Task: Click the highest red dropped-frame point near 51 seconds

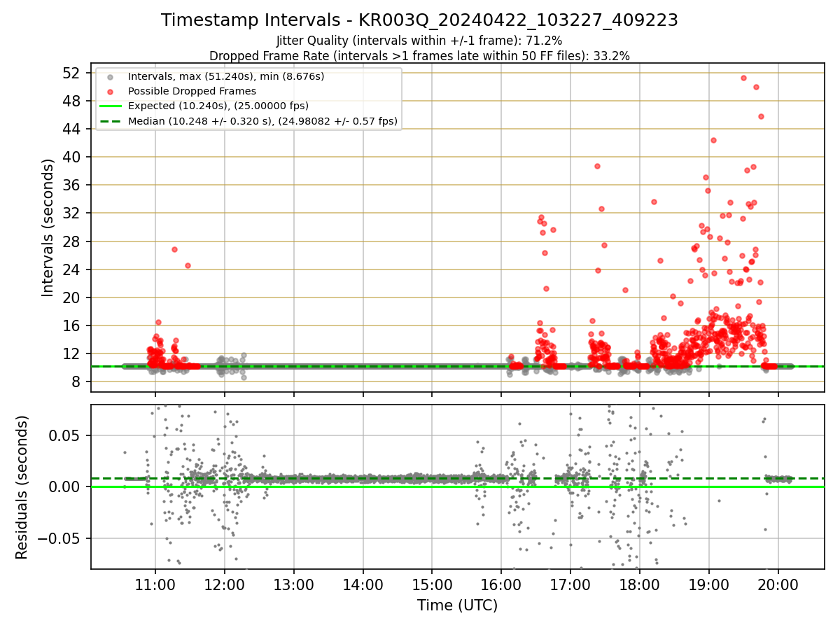Action: click(743, 78)
